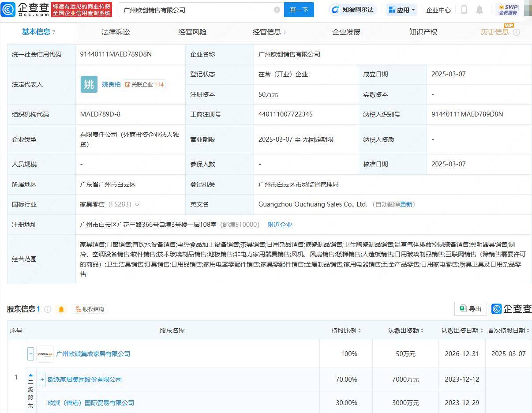Click the 广州市白云区市场监督管理局 registration authority
This screenshot has width=532, height=413.
pos(298,184)
